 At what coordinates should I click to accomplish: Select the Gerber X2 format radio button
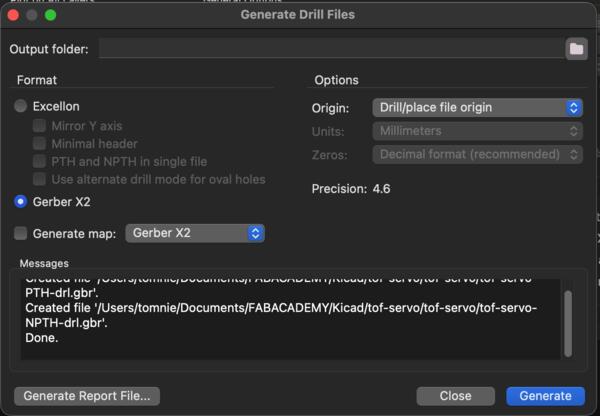click(21, 201)
